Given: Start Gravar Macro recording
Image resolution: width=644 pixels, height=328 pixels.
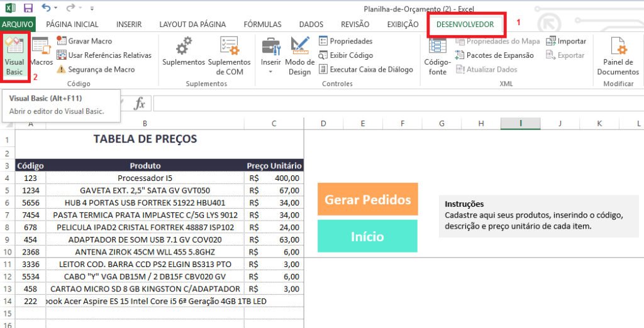Looking at the screenshot, I should pos(89,41).
